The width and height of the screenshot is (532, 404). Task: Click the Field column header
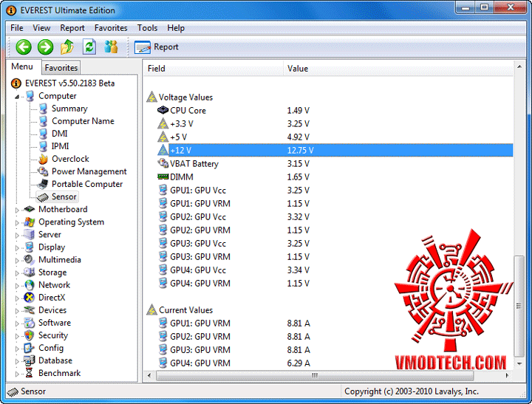click(214, 69)
